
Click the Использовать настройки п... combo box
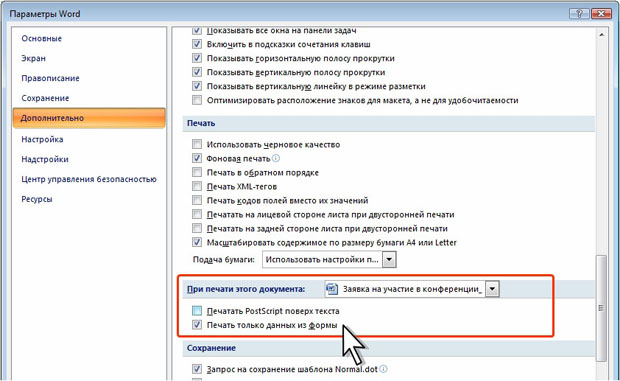tap(329, 260)
